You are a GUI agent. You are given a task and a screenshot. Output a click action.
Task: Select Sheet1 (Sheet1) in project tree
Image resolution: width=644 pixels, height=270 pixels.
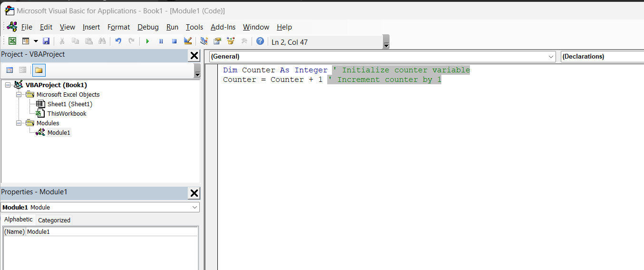(69, 104)
